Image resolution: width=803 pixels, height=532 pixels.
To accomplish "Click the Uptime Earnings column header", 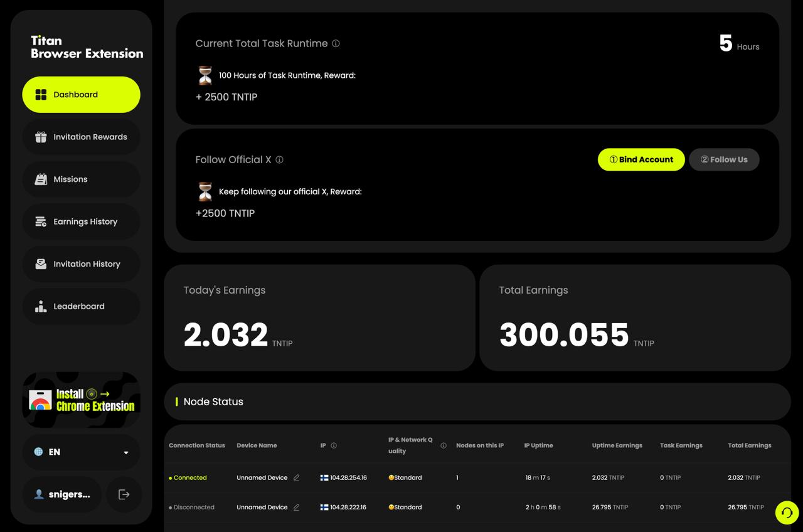I will (x=617, y=445).
